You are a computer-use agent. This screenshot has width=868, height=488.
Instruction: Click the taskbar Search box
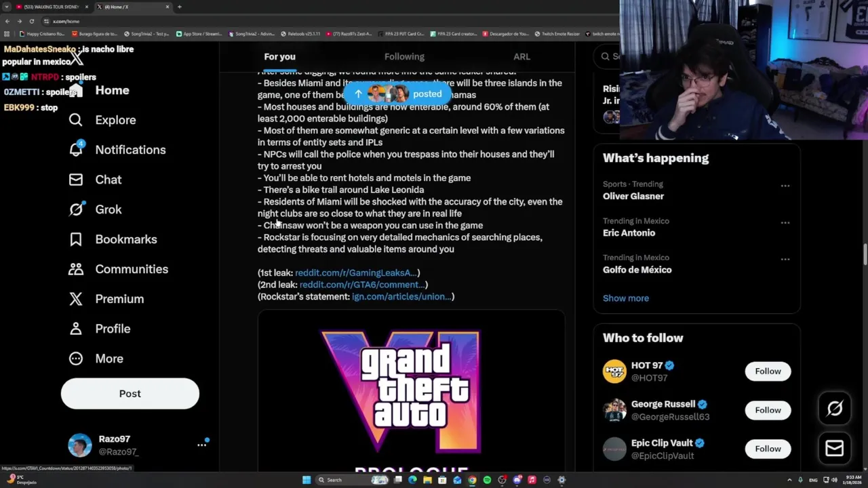[353, 480]
